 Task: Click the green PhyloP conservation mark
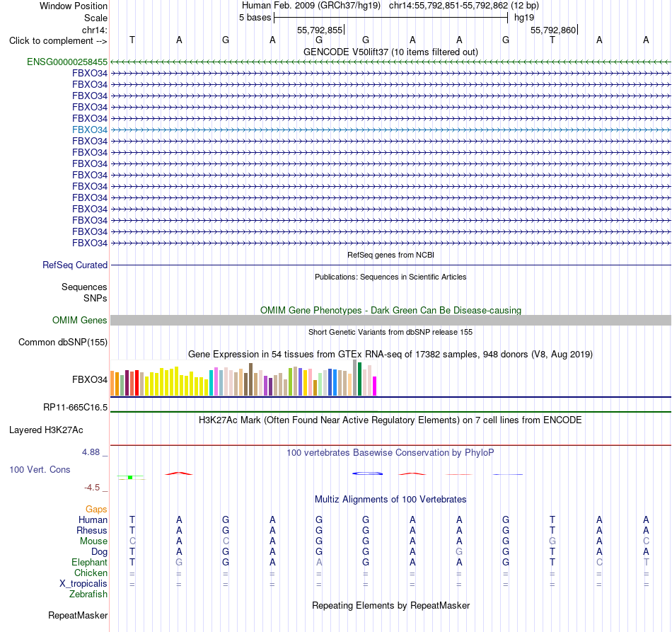pos(130,477)
